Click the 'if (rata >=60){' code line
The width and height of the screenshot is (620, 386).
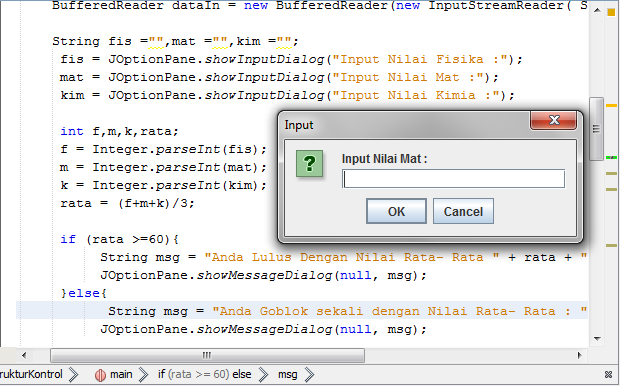click(120, 239)
